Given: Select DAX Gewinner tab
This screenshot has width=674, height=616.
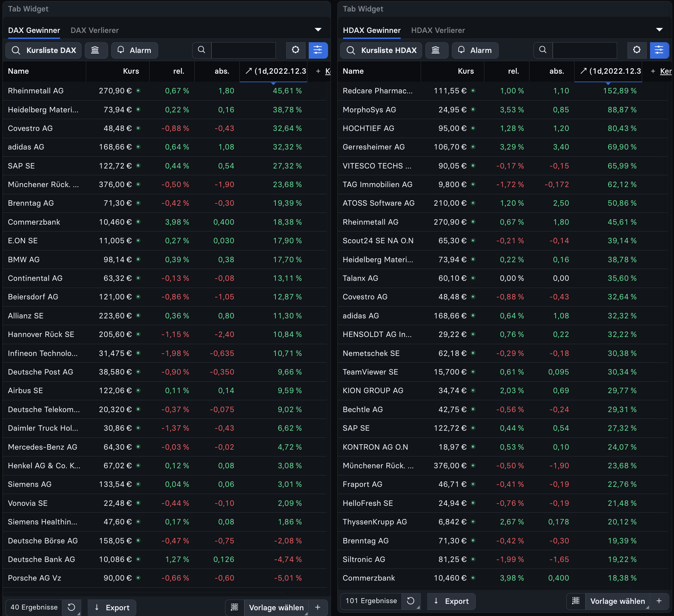Looking at the screenshot, I should click(x=34, y=30).
